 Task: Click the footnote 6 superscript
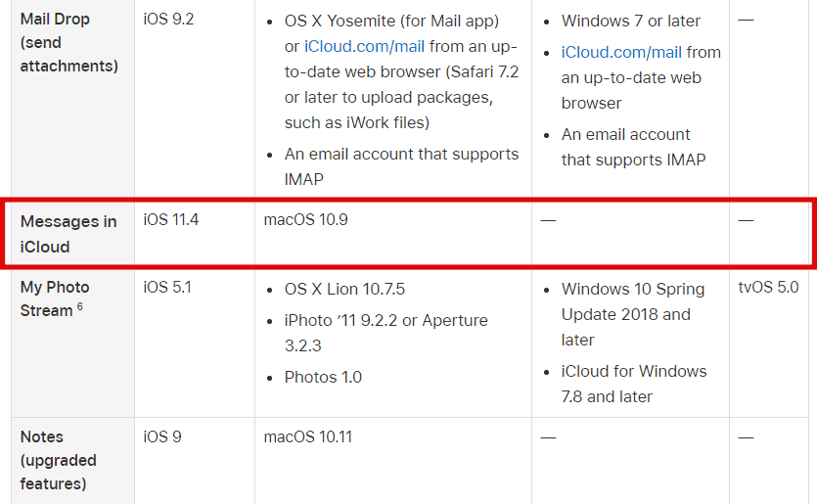[x=79, y=306]
